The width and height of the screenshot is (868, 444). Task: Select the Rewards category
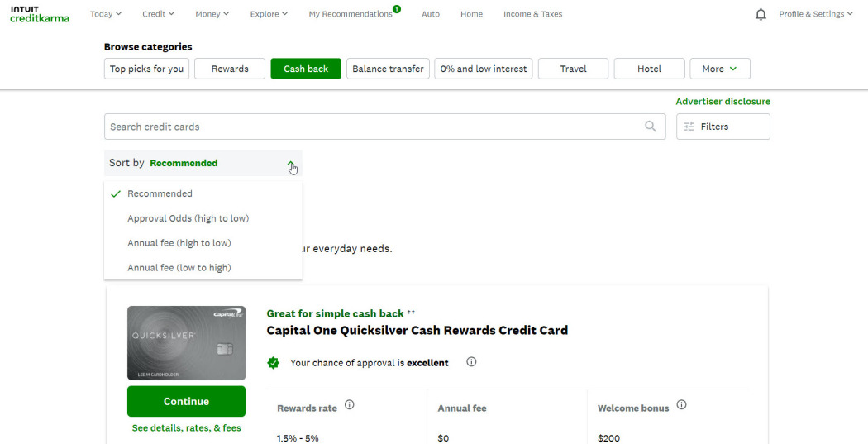230,69
